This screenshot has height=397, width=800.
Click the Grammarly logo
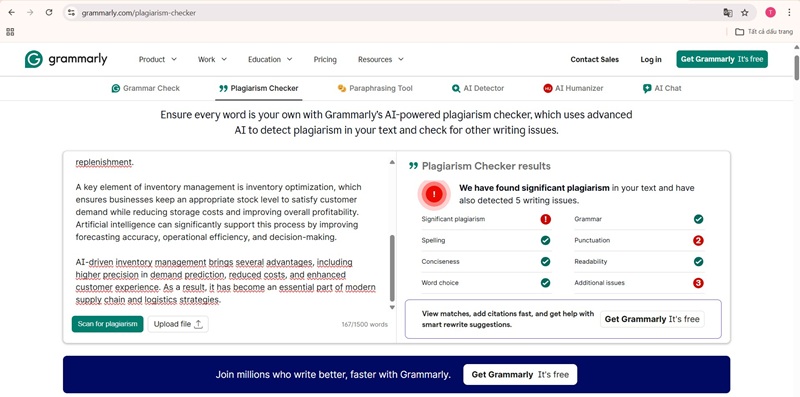[x=66, y=59]
